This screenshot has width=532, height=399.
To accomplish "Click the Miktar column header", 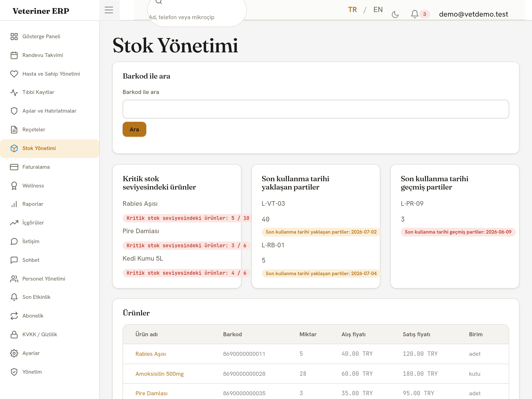I will (308, 334).
